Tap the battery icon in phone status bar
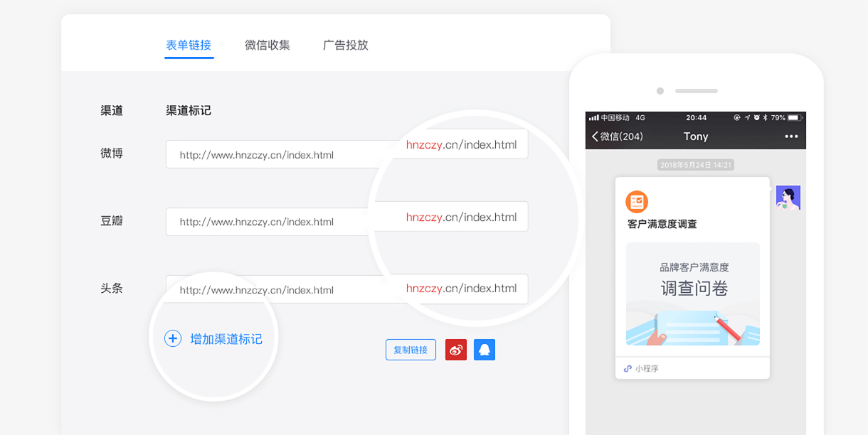This screenshot has width=868, height=435. click(x=795, y=117)
